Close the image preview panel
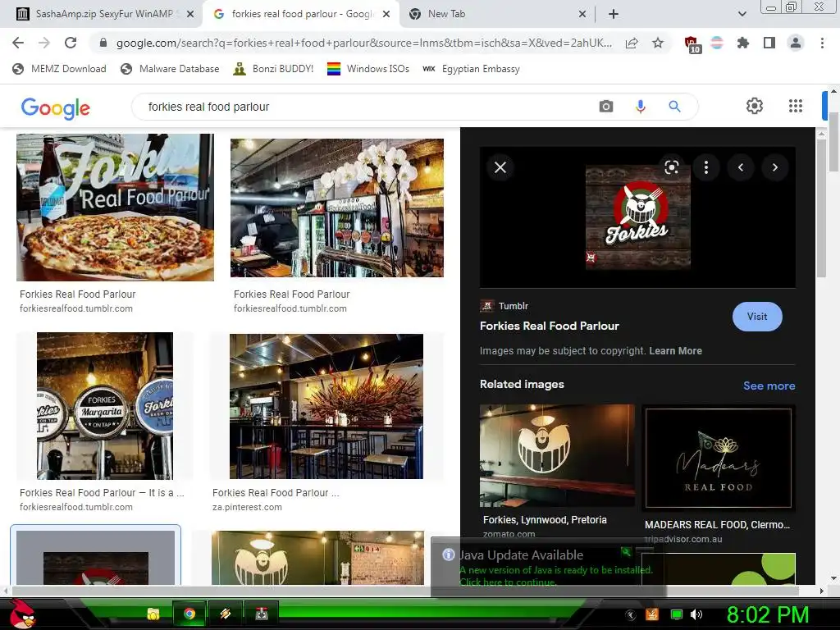 [x=500, y=167]
